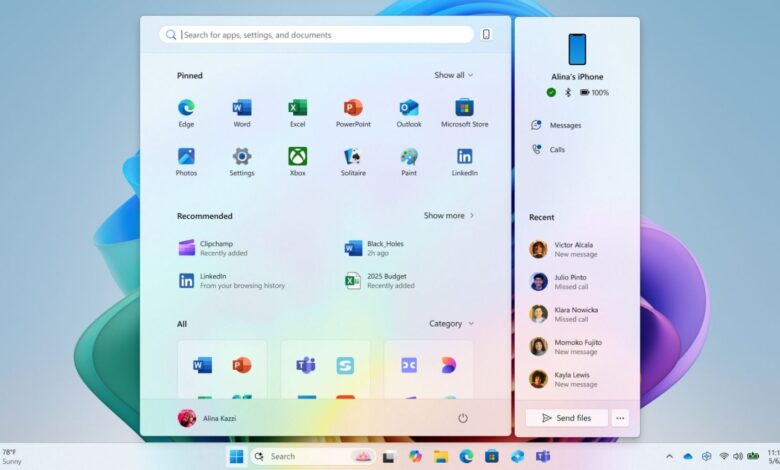Open the Black_Holes Word document
Image resolution: width=780 pixels, height=470 pixels.
tap(374, 248)
